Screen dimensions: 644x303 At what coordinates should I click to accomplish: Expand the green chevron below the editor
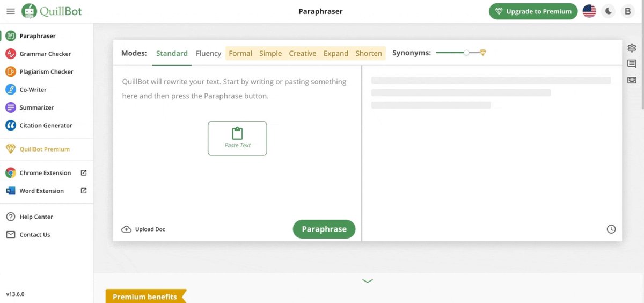[x=368, y=280]
